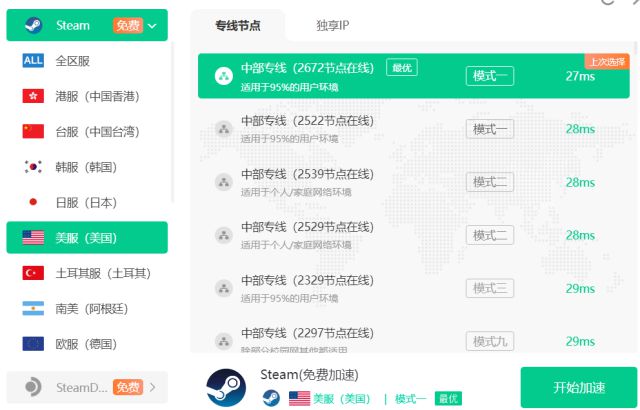
Task: Click 免费 badge next to Steam
Action: tap(128, 25)
